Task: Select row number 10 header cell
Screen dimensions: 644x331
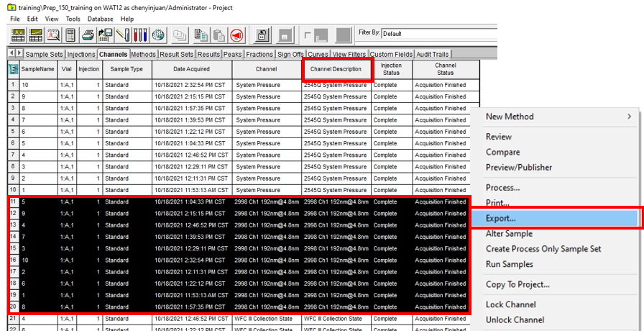Action: click(13, 191)
